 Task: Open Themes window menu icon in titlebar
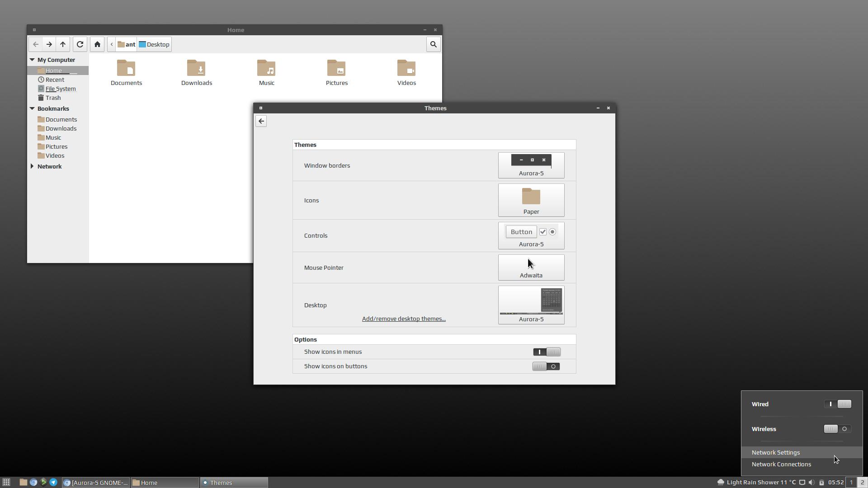pos(261,108)
